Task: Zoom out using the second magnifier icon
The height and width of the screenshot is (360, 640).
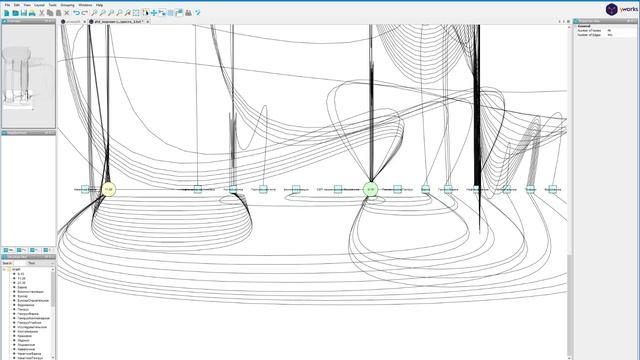Action: [102, 13]
